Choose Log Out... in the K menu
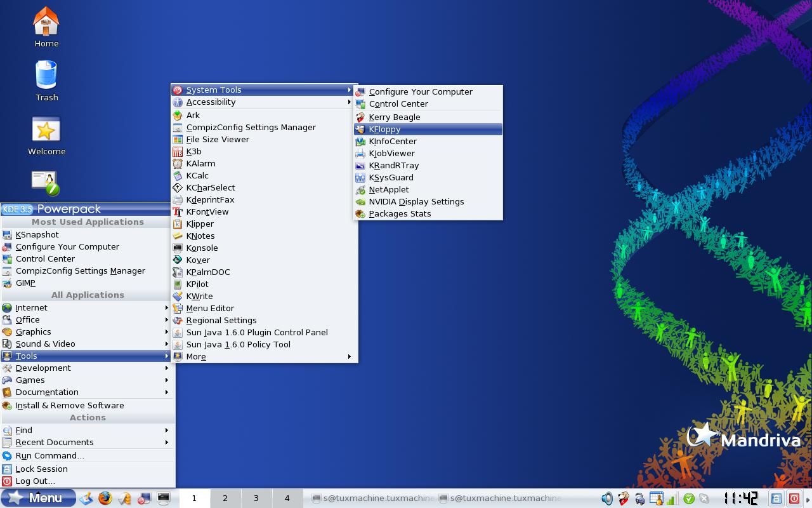 [88, 481]
